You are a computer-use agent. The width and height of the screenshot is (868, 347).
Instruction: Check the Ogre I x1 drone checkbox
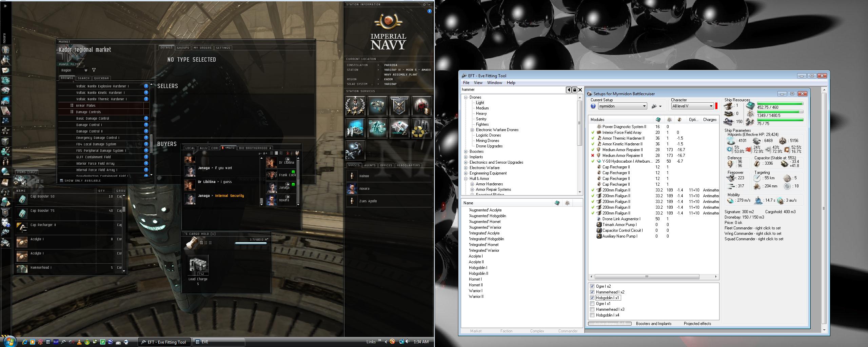(592, 304)
